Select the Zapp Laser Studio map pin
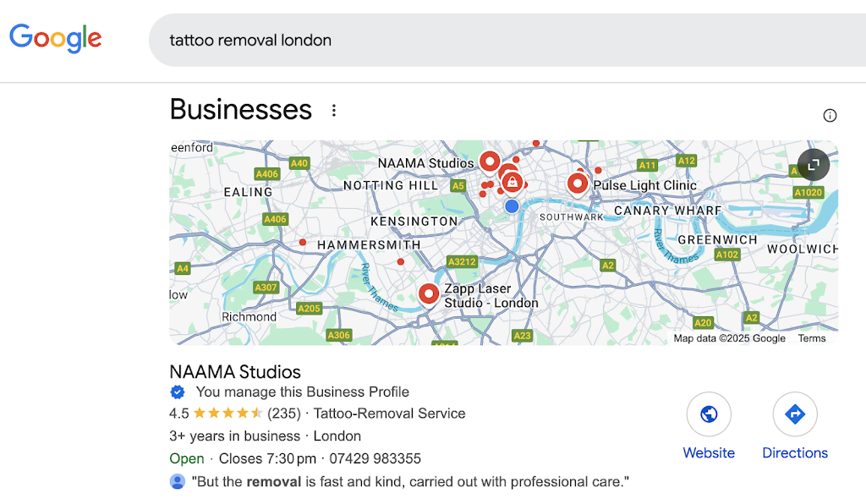This screenshot has width=866, height=504. coord(429,293)
